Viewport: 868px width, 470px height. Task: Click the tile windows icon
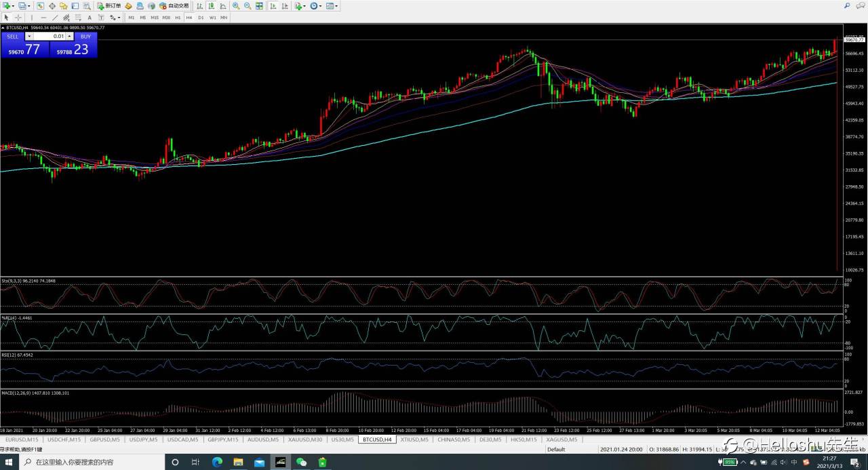tap(259, 5)
